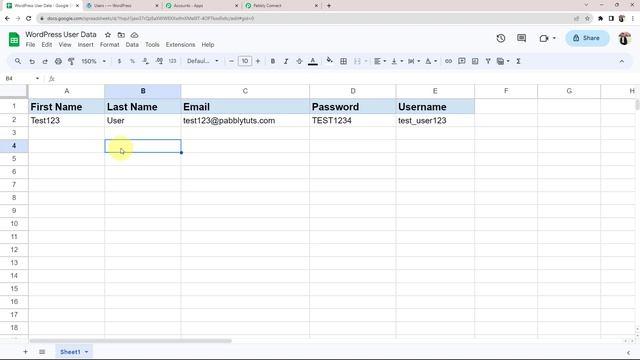Select cell test123@pabblytuts.com
This screenshot has width=640, height=360.
(x=245, y=120)
